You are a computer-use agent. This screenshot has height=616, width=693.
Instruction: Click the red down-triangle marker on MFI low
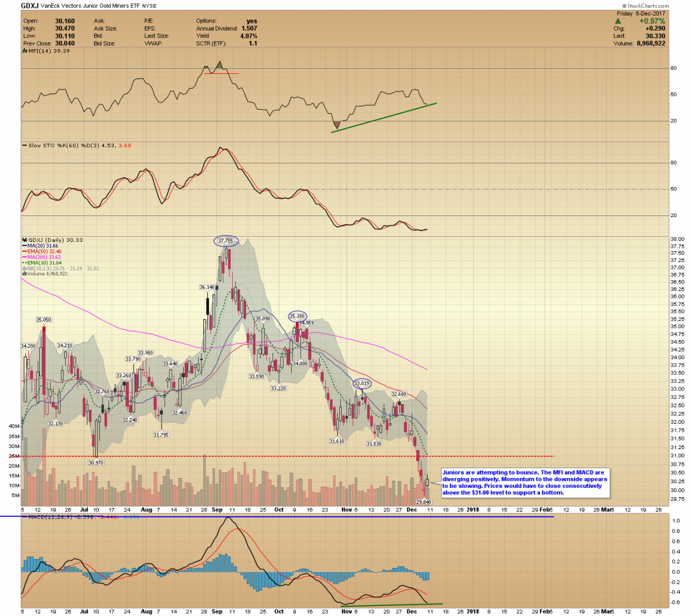tap(337, 125)
